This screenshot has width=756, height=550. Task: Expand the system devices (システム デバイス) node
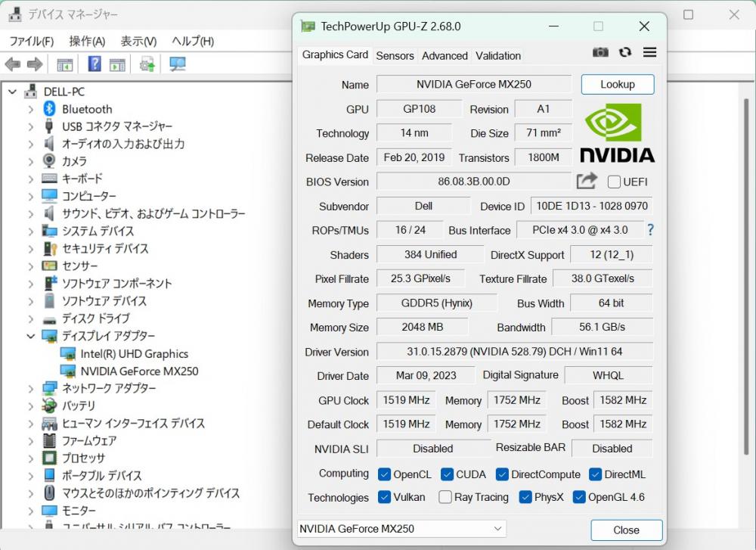[31, 231]
